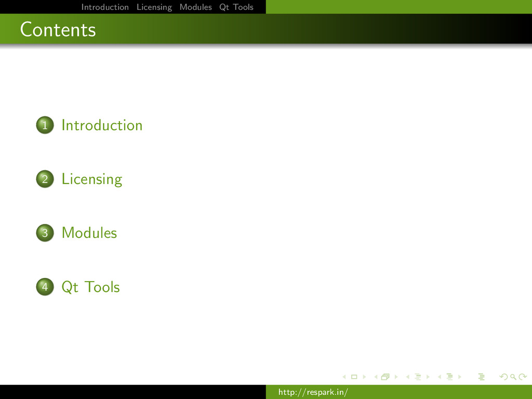Click the number 1 bullet ball
The width and height of the screenshot is (532, 399).
pos(45,125)
